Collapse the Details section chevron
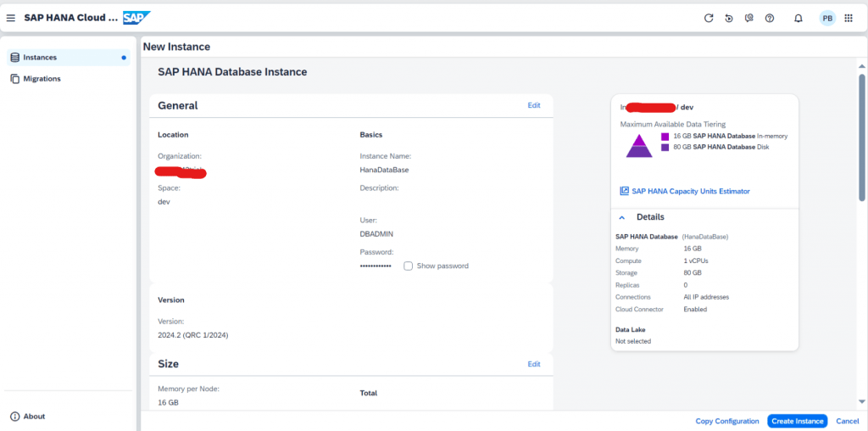The height and width of the screenshot is (431, 868). [621, 217]
